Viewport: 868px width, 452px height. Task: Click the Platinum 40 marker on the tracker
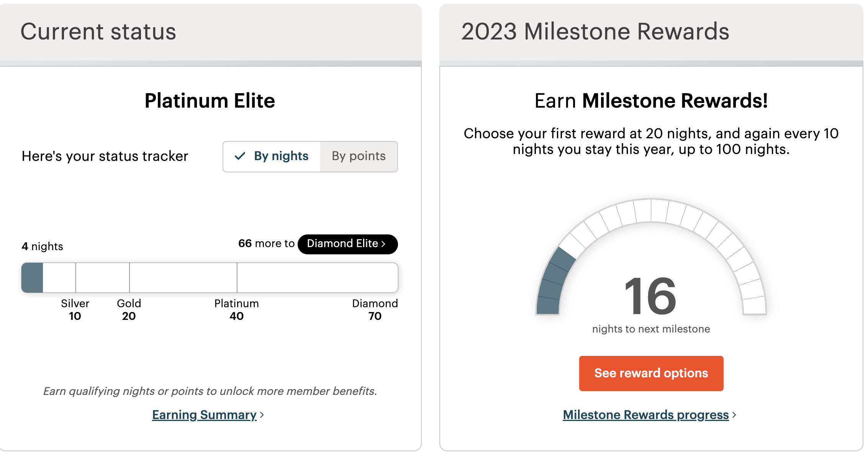[236, 310]
